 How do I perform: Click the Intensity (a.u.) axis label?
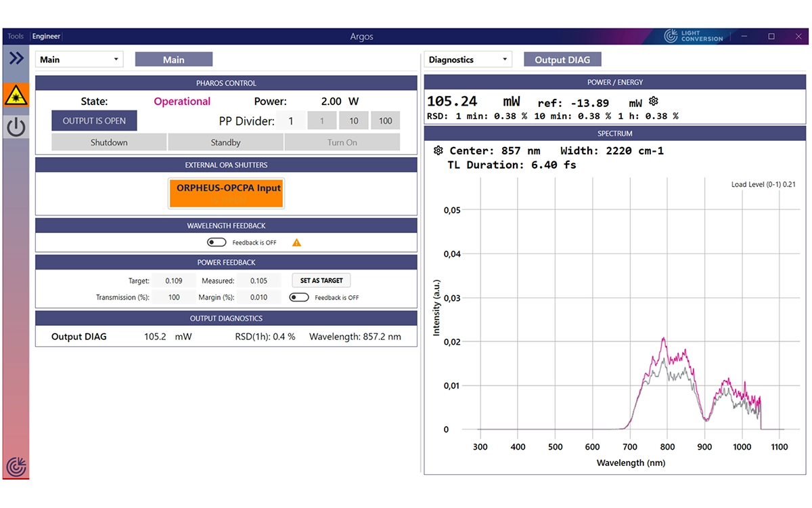point(436,309)
